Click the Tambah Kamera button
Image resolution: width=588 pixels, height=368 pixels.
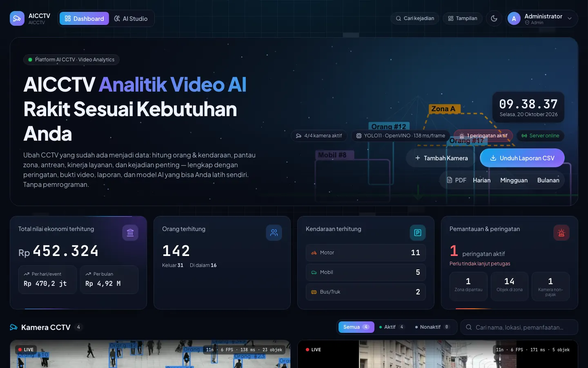(441, 158)
